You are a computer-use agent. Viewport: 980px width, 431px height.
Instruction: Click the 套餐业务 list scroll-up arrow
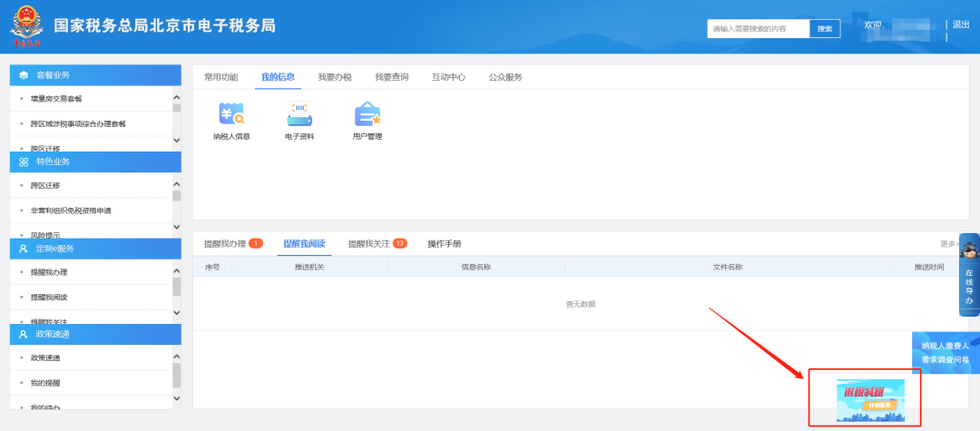(x=176, y=97)
